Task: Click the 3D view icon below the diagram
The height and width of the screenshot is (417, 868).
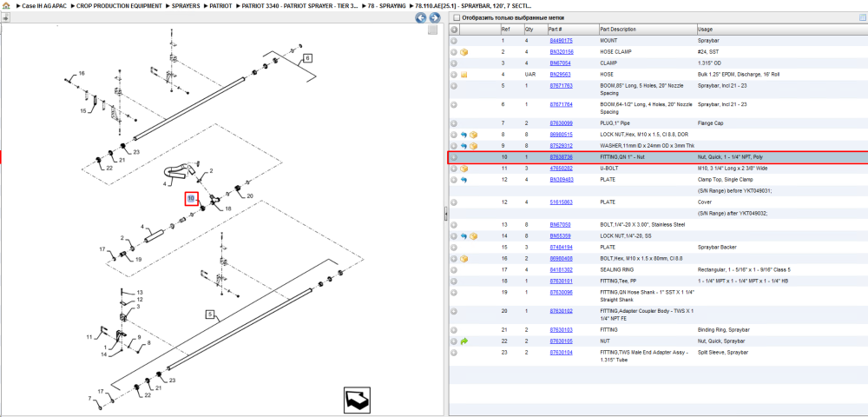Action: [x=357, y=400]
